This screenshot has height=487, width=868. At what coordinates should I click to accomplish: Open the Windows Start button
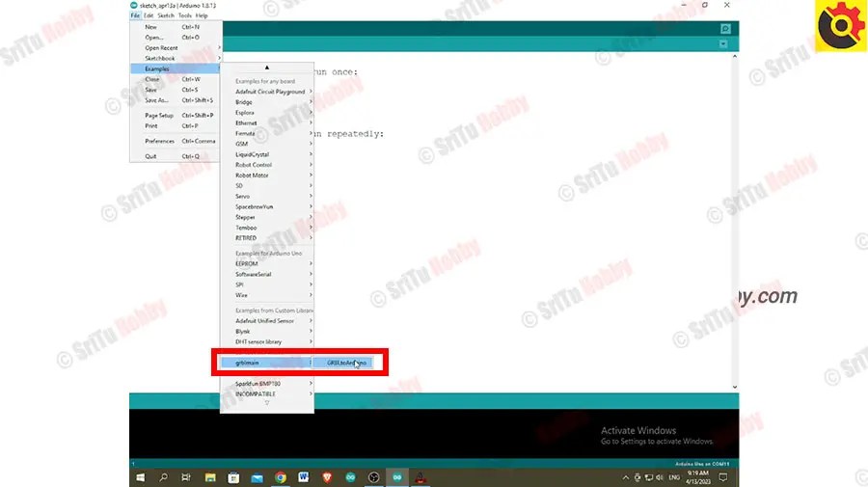(x=141, y=477)
